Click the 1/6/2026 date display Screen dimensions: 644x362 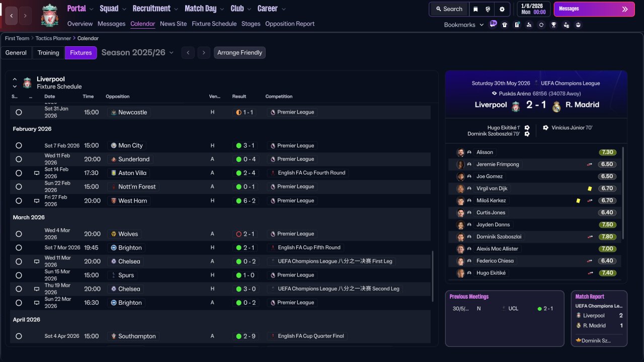click(532, 9)
